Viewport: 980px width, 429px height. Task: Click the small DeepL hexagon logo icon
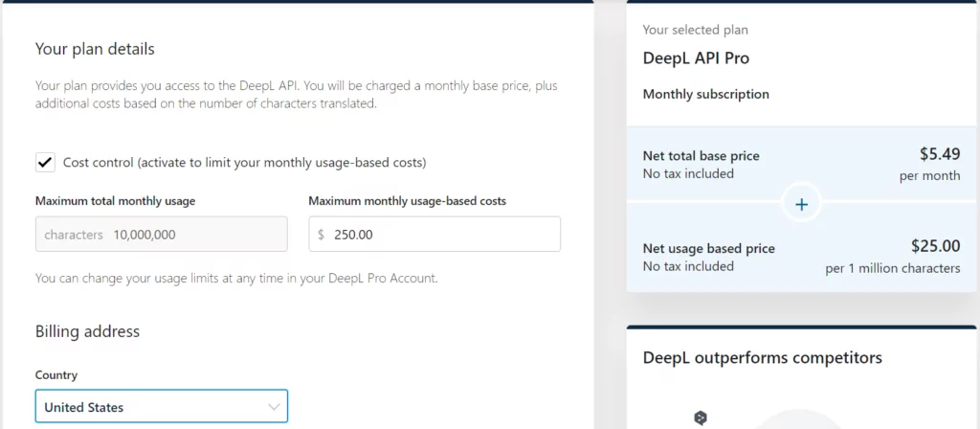tap(701, 418)
